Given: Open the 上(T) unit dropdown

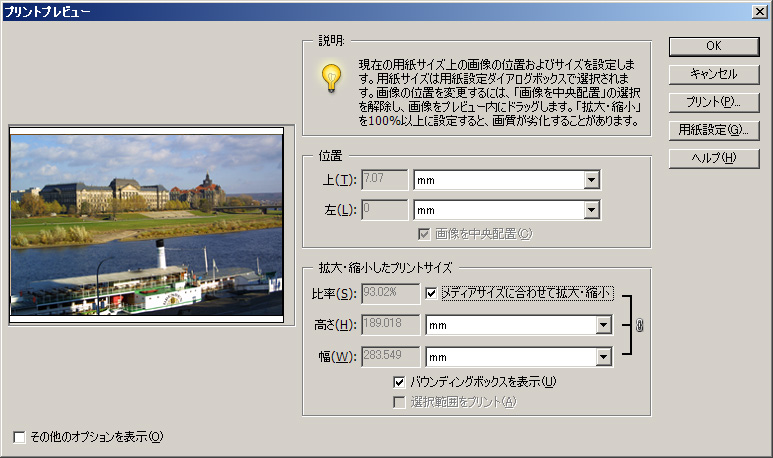Looking at the screenshot, I should coord(591,180).
